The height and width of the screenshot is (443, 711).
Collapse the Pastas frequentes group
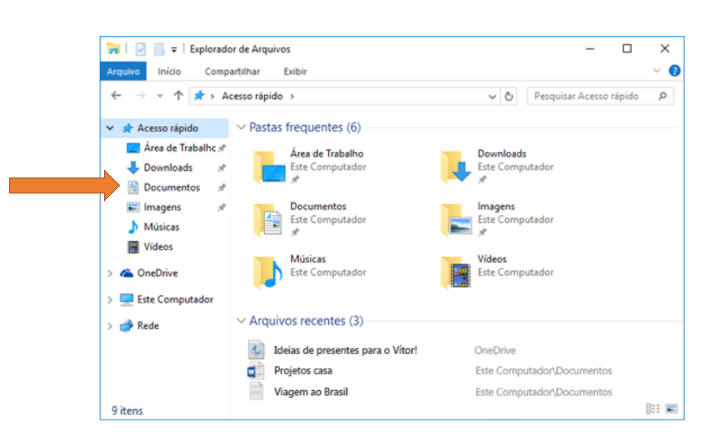pos(241,127)
